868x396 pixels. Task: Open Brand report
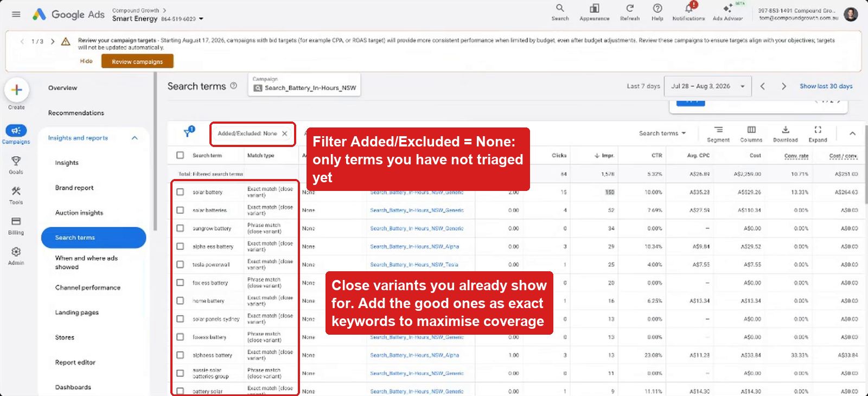pos(74,188)
